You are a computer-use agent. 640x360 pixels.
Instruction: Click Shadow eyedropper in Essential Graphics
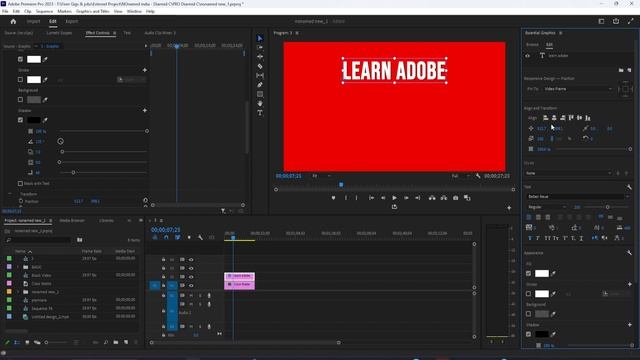553,334
